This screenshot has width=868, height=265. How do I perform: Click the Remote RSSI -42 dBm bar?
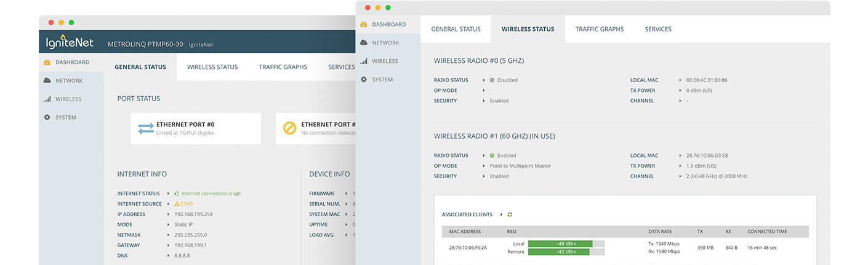(566, 252)
